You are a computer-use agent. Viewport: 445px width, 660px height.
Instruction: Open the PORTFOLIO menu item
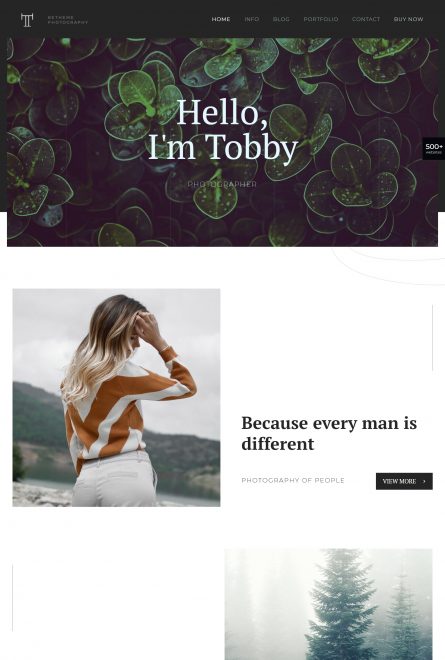click(320, 19)
